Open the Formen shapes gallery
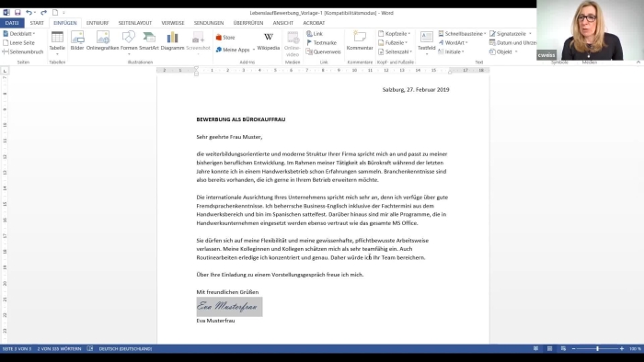 click(129, 43)
